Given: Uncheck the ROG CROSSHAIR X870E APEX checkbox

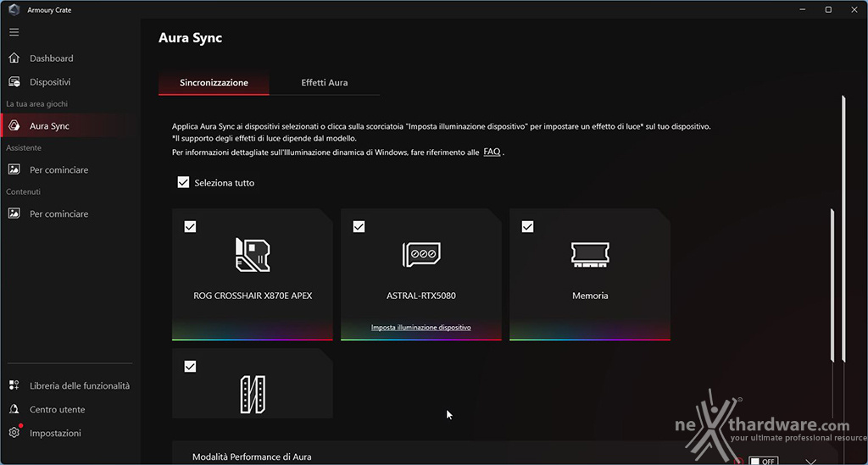Looking at the screenshot, I should tap(190, 227).
